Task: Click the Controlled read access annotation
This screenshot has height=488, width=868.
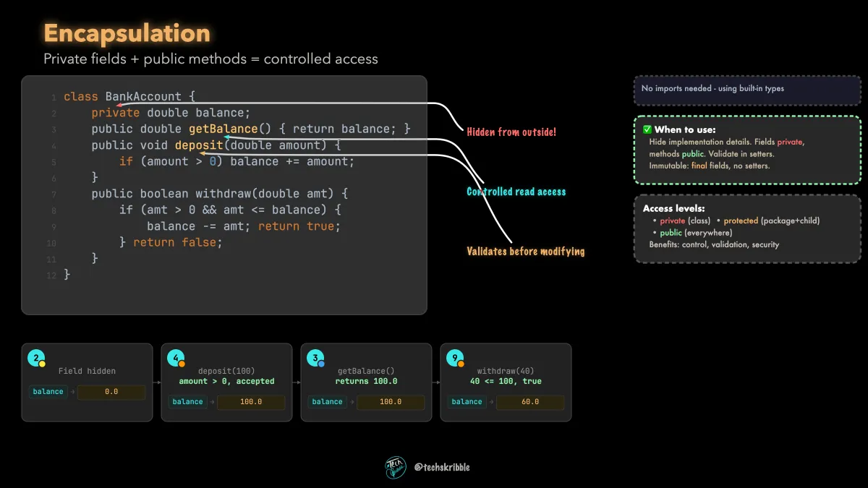Action: click(x=516, y=192)
